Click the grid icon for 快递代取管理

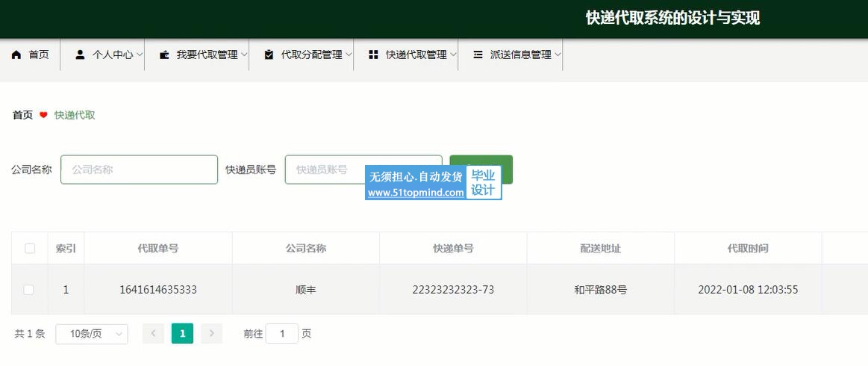point(374,55)
